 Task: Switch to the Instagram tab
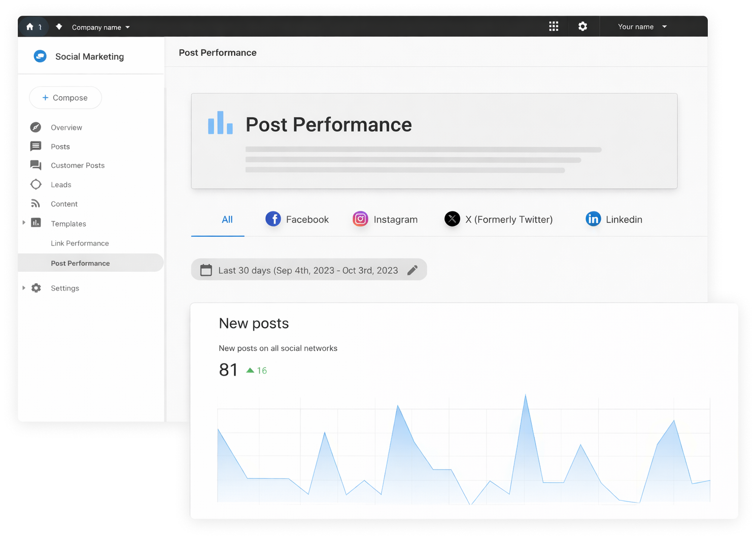tap(385, 219)
